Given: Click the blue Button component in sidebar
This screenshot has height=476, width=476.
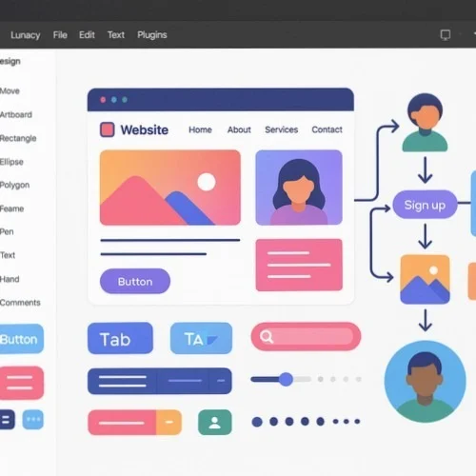Looking at the screenshot, I should (x=22, y=339).
